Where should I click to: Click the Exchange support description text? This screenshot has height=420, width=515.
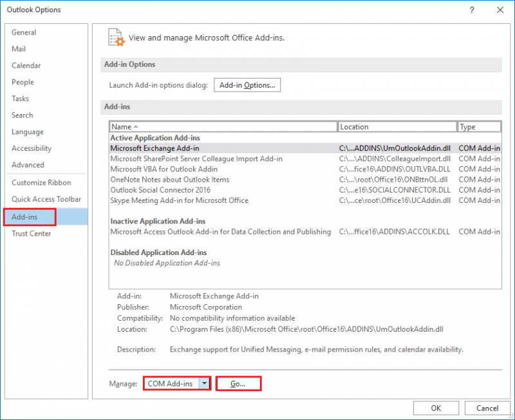(317, 349)
